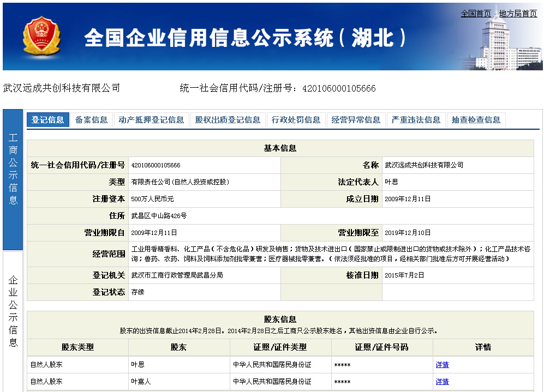544x392 pixels.
Task: Switch to the 严重违法信息 tab
Action: coord(416,120)
